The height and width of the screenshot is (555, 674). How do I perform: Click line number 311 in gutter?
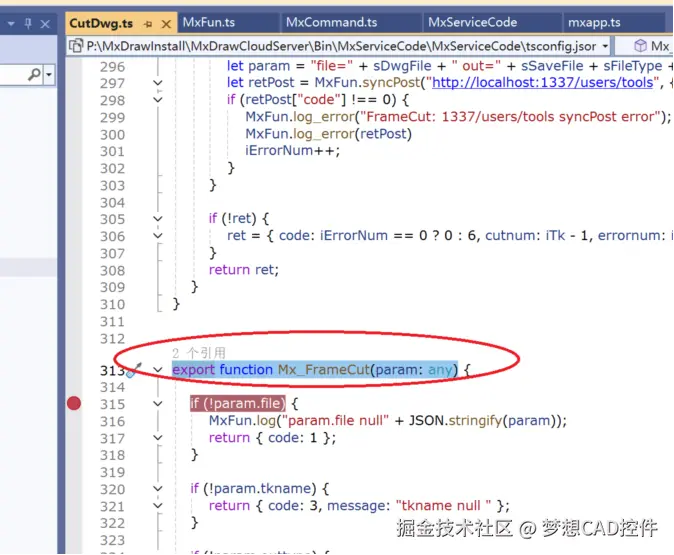click(x=112, y=322)
